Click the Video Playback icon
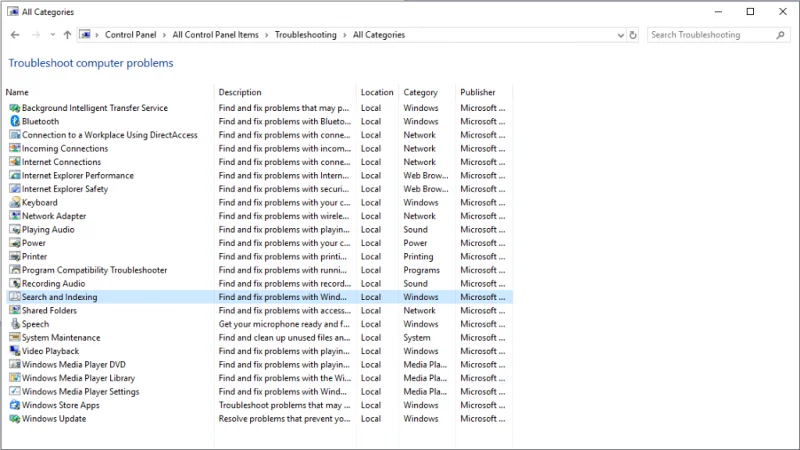 pyautogui.click(x=15, y=351)
